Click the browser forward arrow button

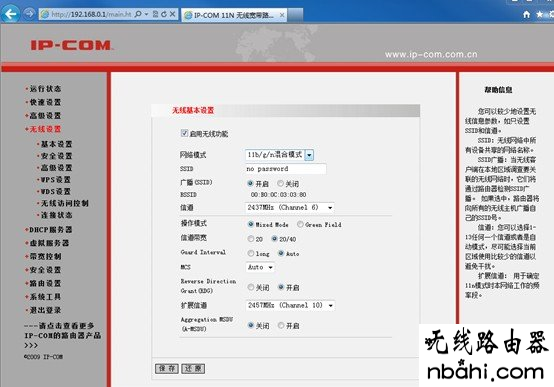pyautogui.click(x=29, y=14)
